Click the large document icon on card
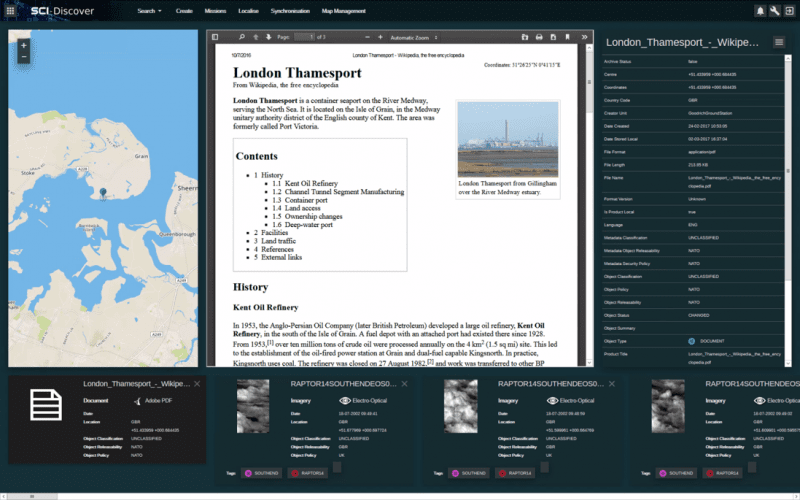 pyautogui.click(x=46, y=405)
